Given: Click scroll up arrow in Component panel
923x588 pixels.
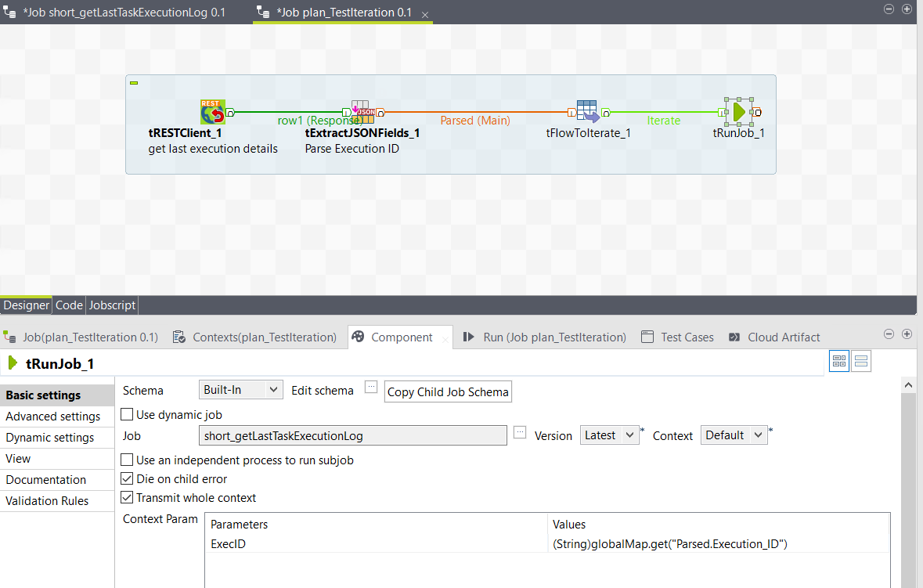Looking at the screenshot, I should pos(908,385).
